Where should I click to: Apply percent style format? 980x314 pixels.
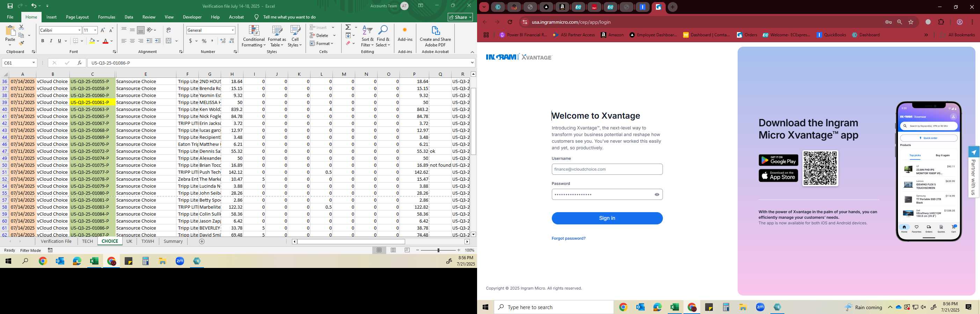tap(204, 41)
